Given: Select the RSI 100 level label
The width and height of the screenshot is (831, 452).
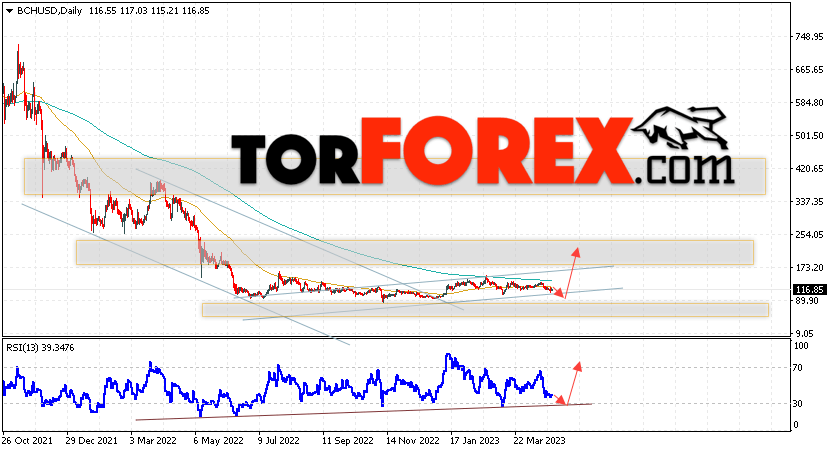Looking at the screenshot, I should point(801,346).
